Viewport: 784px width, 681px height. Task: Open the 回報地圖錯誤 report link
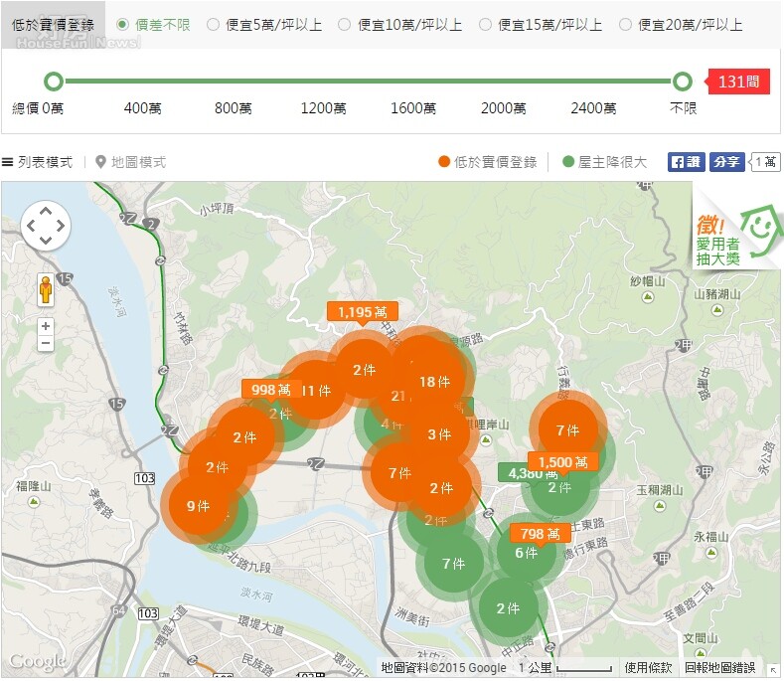[719, 667]
